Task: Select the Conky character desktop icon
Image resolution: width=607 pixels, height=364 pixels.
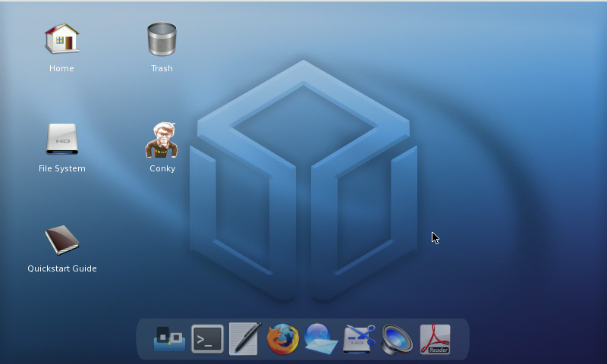Action: 162,140
